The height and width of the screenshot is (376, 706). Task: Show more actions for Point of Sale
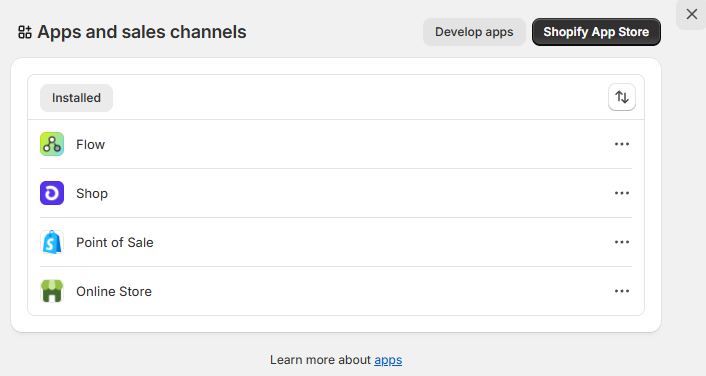point(622,242)
